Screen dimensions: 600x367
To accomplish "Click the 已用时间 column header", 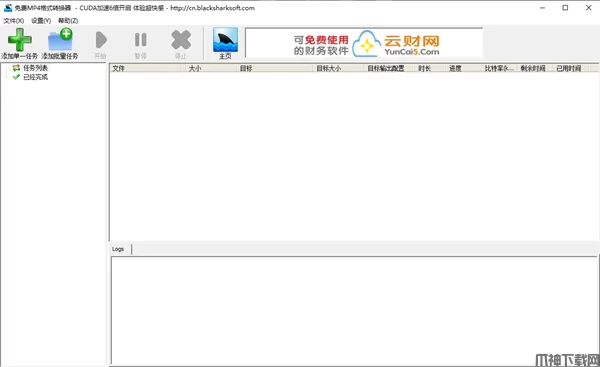I will pyautogui.click(x=571, y=69).
